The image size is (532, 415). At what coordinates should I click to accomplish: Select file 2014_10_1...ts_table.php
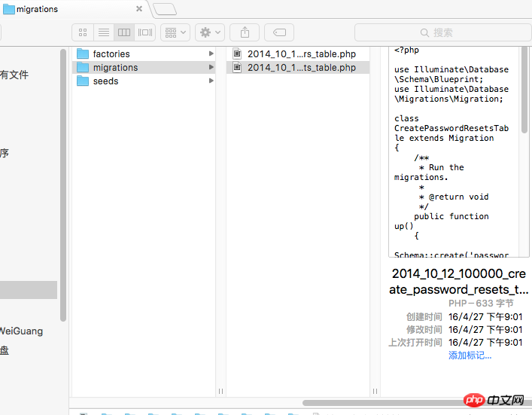pyautogui.click(x=298, y=67)
